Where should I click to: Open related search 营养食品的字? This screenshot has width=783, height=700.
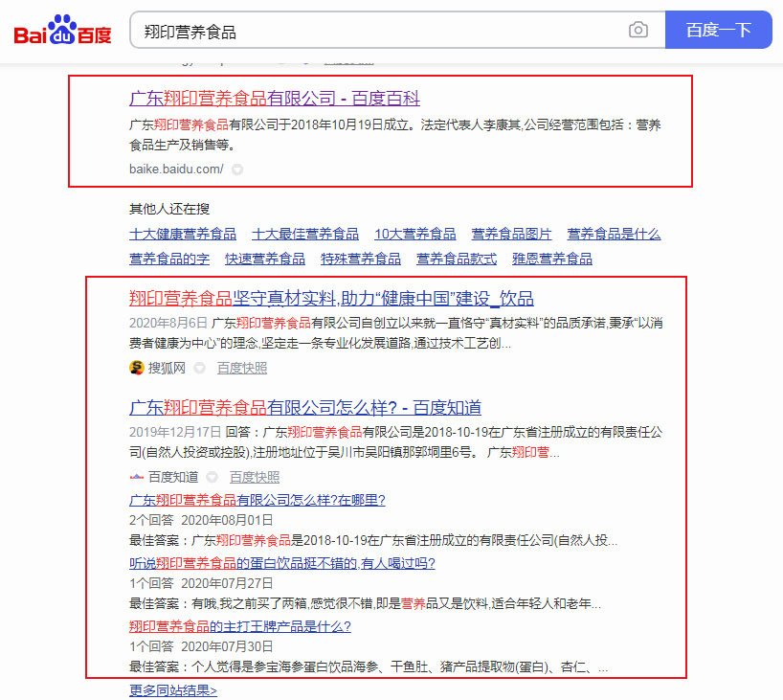click(x=169, y=259)
